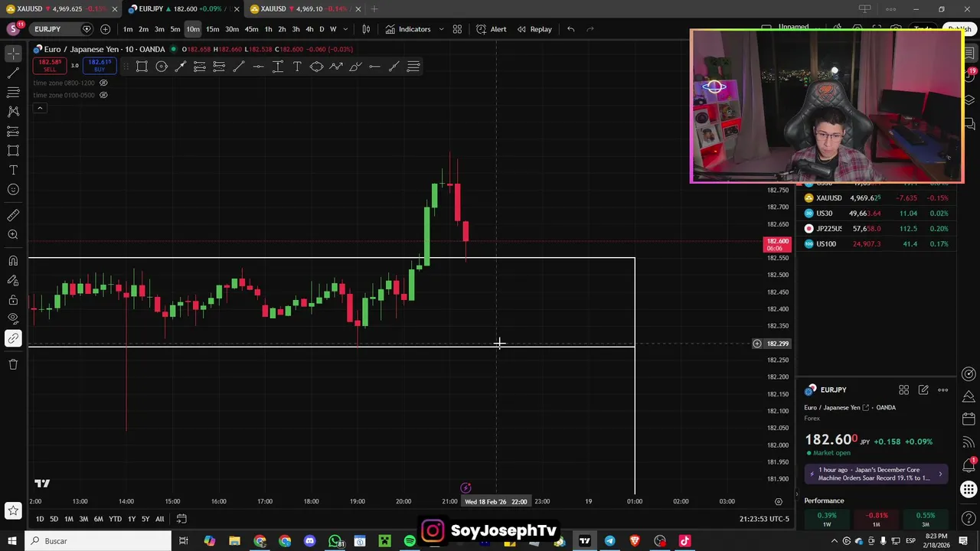Pick circle tool in floating favorites toolbar
The image size is (980, 551).
click(162, 67)
